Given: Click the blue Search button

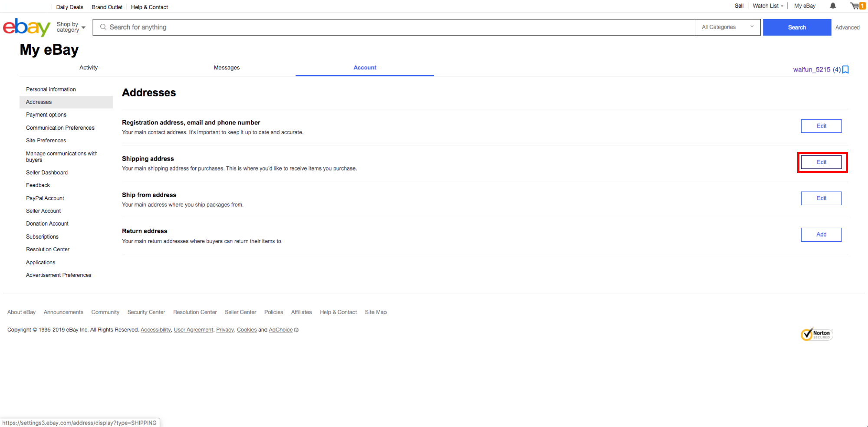Looking at the screenshot, I should (x=797, y=27).
